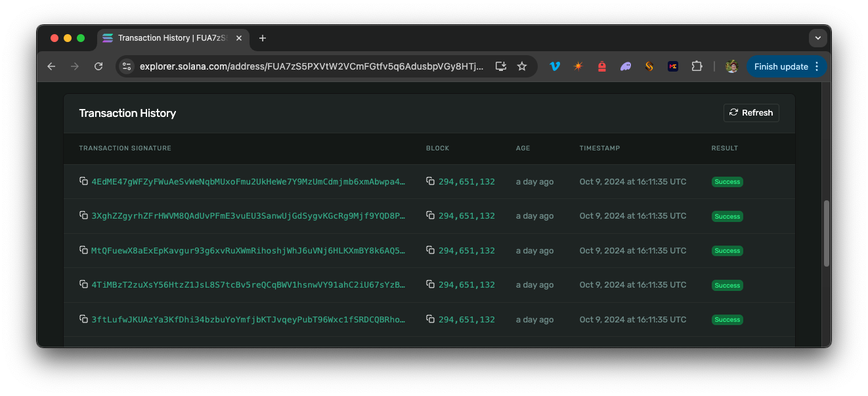View site information icon in address bar
Screen dimensions: 868x396
127,66
